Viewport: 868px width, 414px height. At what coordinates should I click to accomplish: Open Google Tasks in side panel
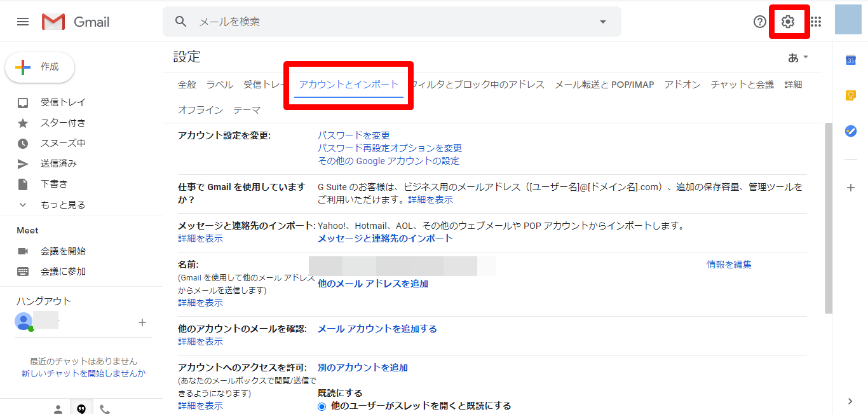coord(850,131)
